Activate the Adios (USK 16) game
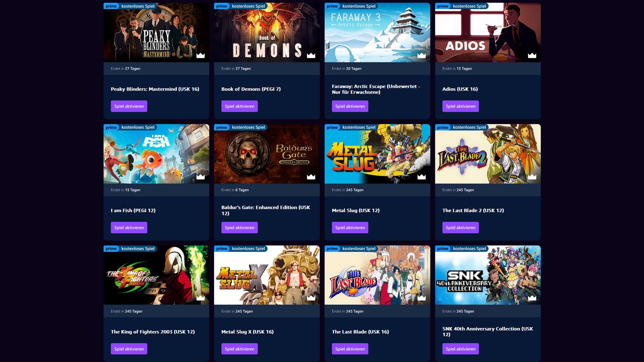Viewport: 644px width, 362px height. pyautogui.click(x=461, y=106)
